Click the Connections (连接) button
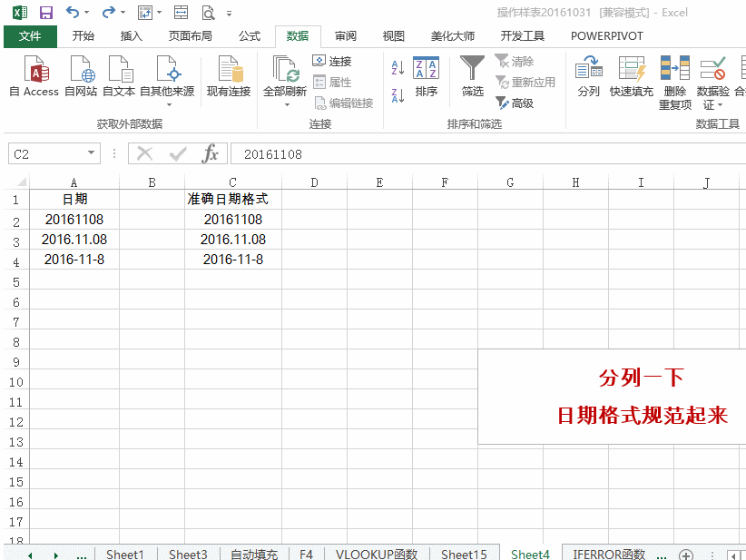Viewport: 746px width, 560px height. (332, 61)
